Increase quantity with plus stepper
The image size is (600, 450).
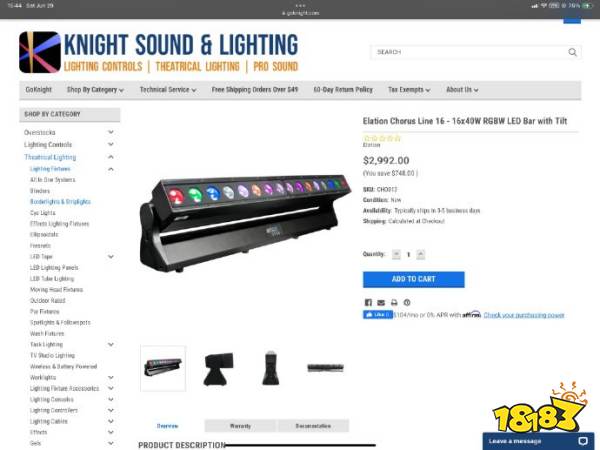tap(421, 254)
